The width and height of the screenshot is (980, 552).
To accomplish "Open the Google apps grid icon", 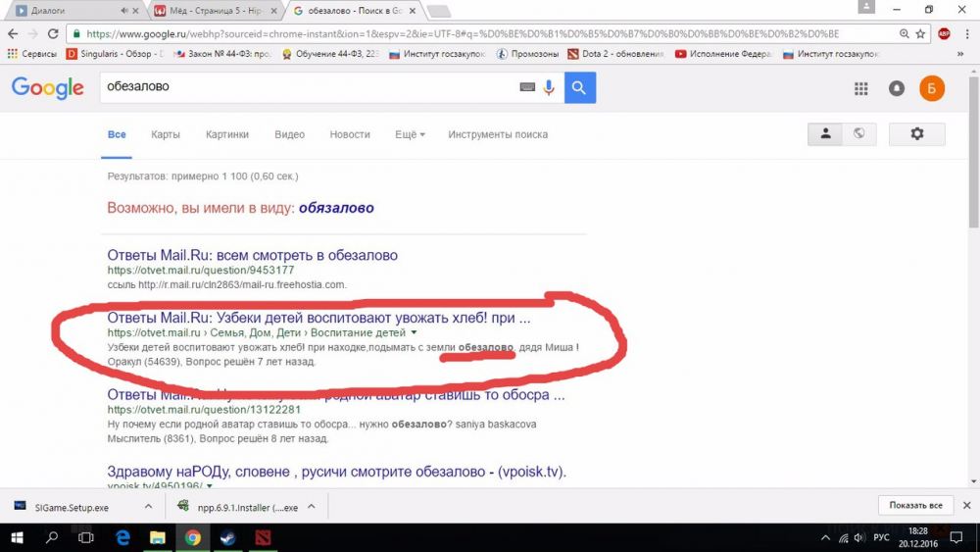I will [861, 89].
